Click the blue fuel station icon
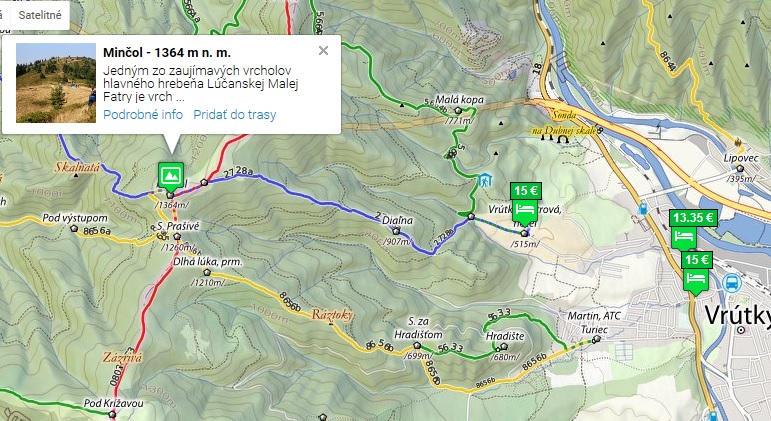This screenshot has height=421, width=771. tap(642, 209)
